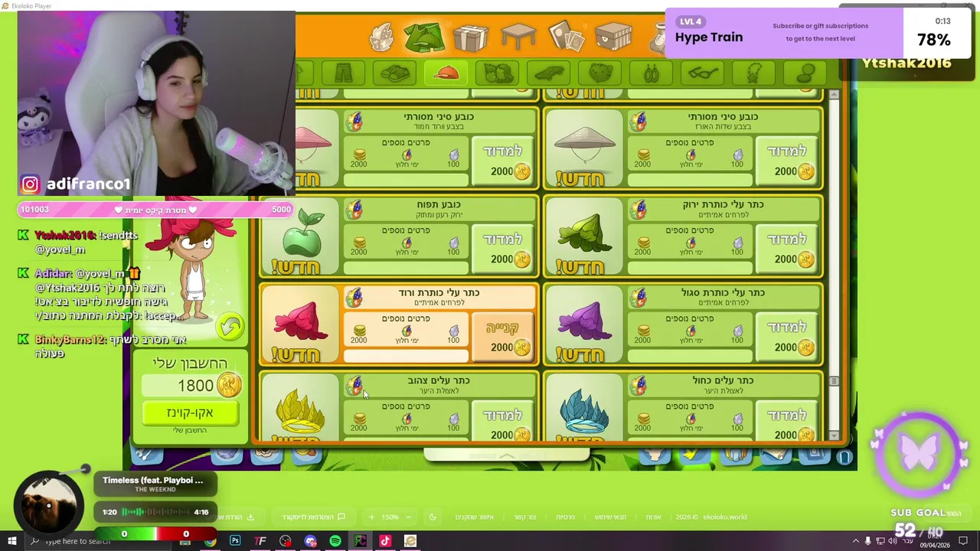
Task: Toggle dark mode moon icon
Action: [x=433, y=517]
